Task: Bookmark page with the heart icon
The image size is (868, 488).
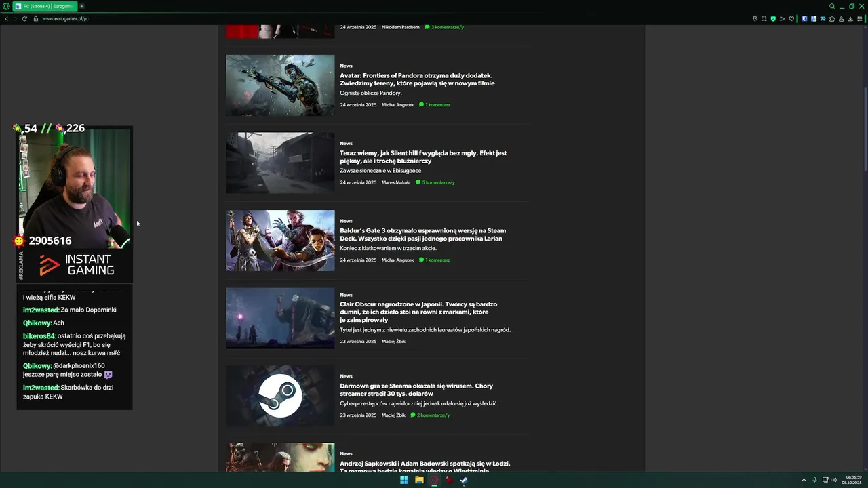Action: [791, 18]
